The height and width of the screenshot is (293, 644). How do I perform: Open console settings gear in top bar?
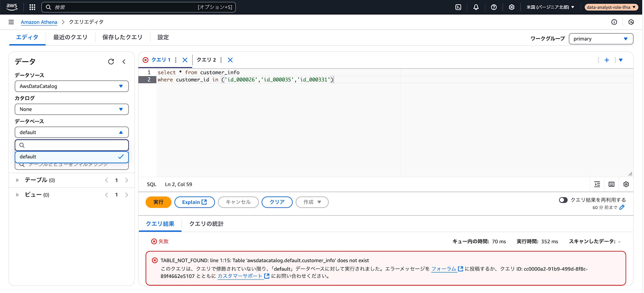click(511, 7)
